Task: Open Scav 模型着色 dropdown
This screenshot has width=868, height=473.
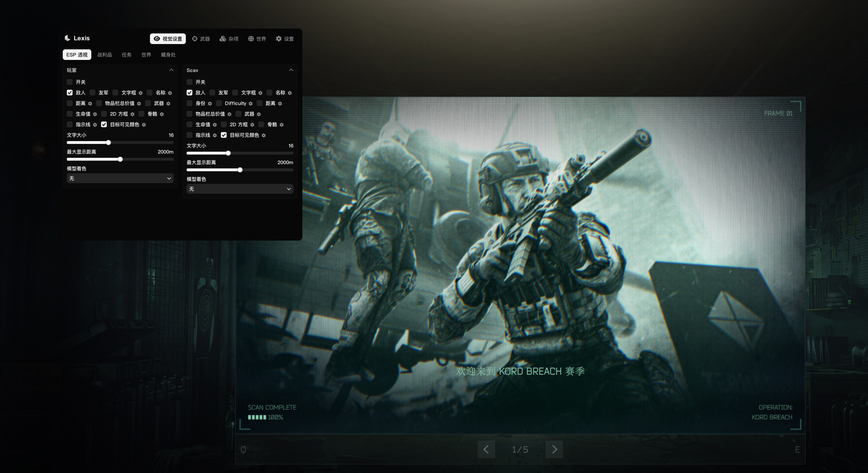Action: coord(240,189)
